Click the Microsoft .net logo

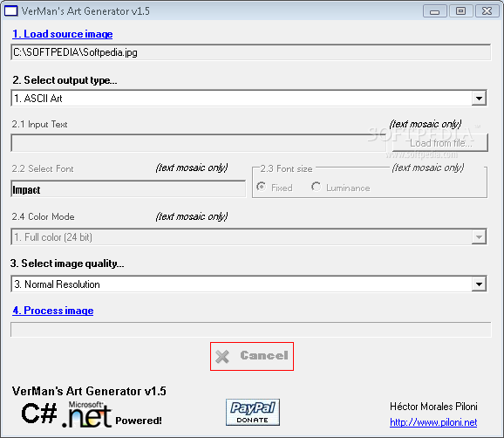(x=87, y=414)
